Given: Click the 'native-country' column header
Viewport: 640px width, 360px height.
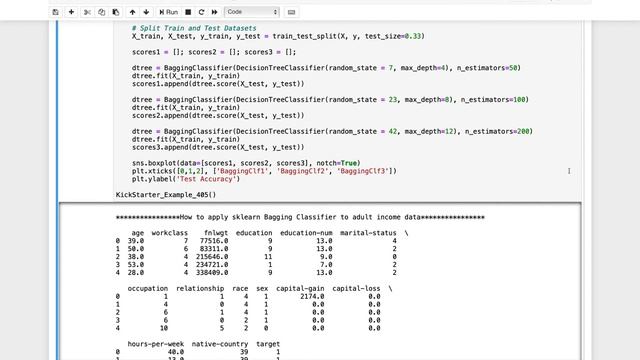Looking at the screenshot, I should click(x=220, y=344).
